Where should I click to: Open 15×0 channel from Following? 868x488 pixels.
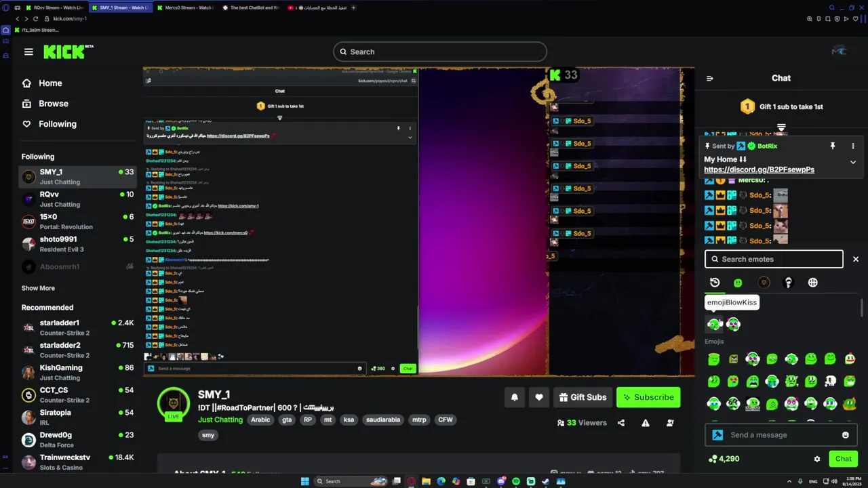click(x=77, y=222)
